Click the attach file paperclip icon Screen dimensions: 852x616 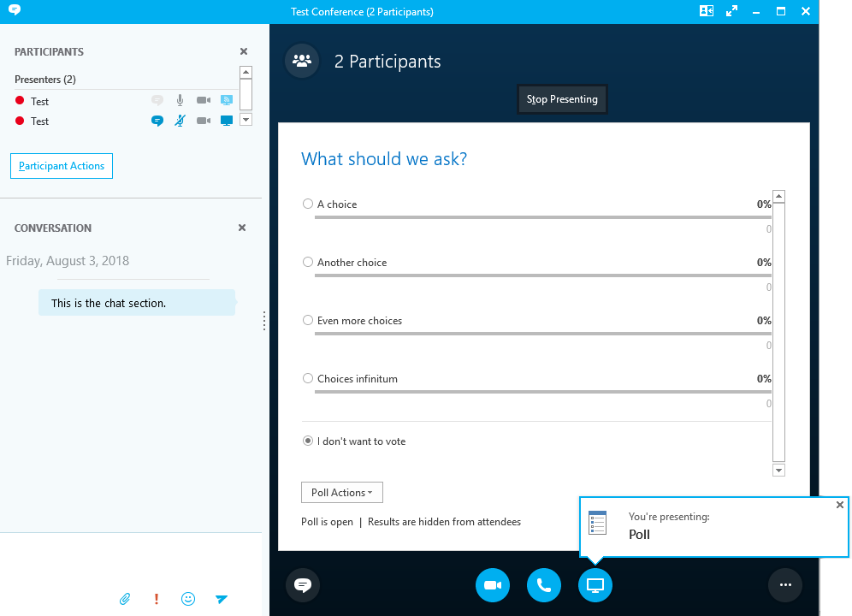[125, 599]
